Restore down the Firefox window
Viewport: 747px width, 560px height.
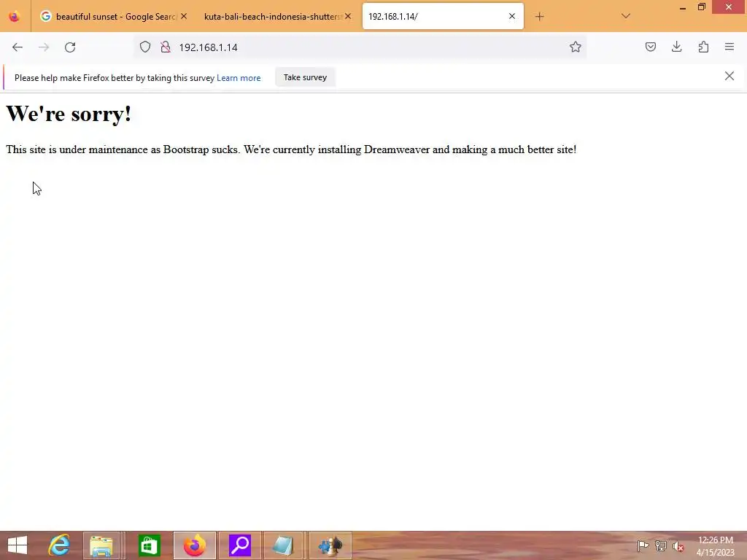point(701,7)
